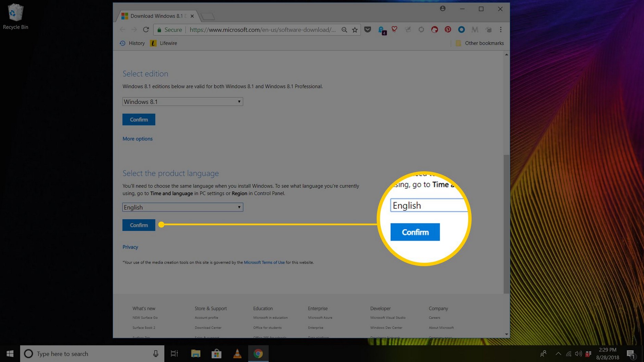644x362 pixels.
Task: Click the About Microsoft footer link
Action: 441,327
